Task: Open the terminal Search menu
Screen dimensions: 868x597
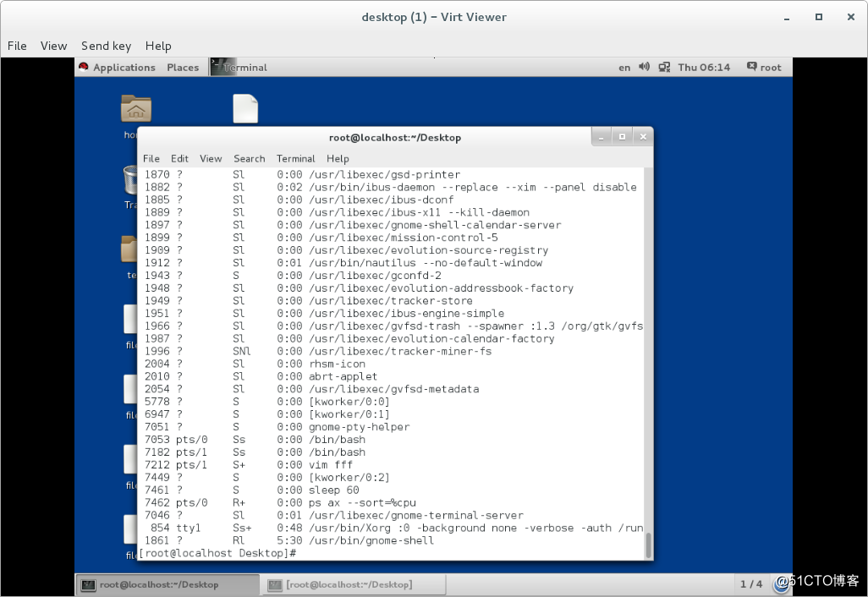Action: click(249, 159)
